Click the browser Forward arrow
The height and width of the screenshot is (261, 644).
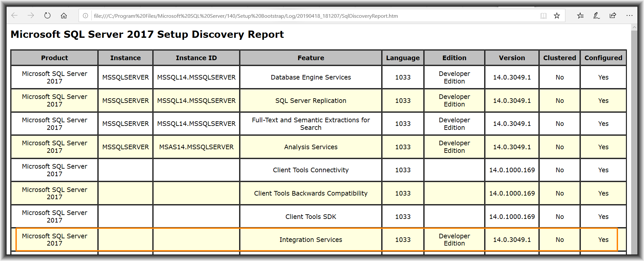point(31,15)
